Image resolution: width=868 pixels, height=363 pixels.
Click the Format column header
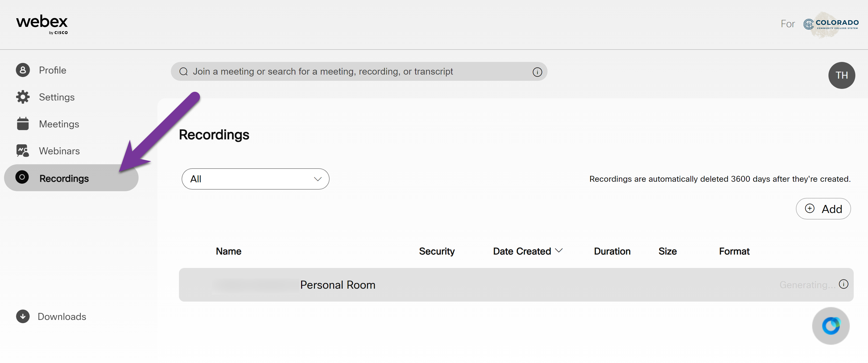734,251
